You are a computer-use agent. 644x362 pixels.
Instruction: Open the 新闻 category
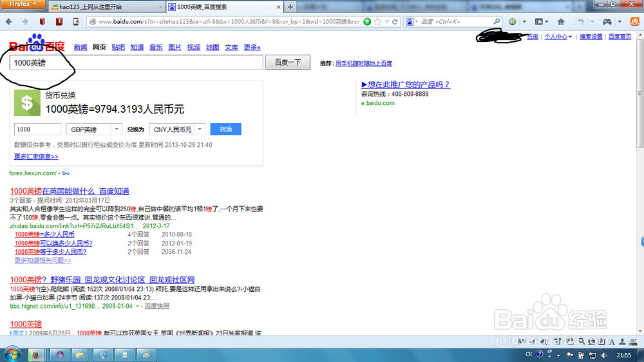80,47
